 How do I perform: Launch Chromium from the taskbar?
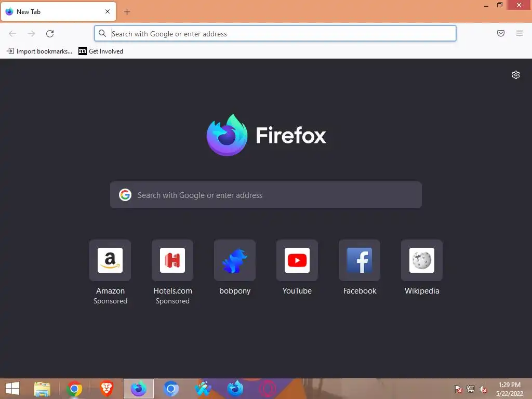(170, 389)
